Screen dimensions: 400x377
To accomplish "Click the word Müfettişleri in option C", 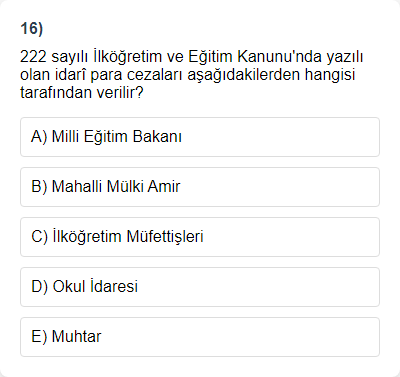I will point(165,237).
